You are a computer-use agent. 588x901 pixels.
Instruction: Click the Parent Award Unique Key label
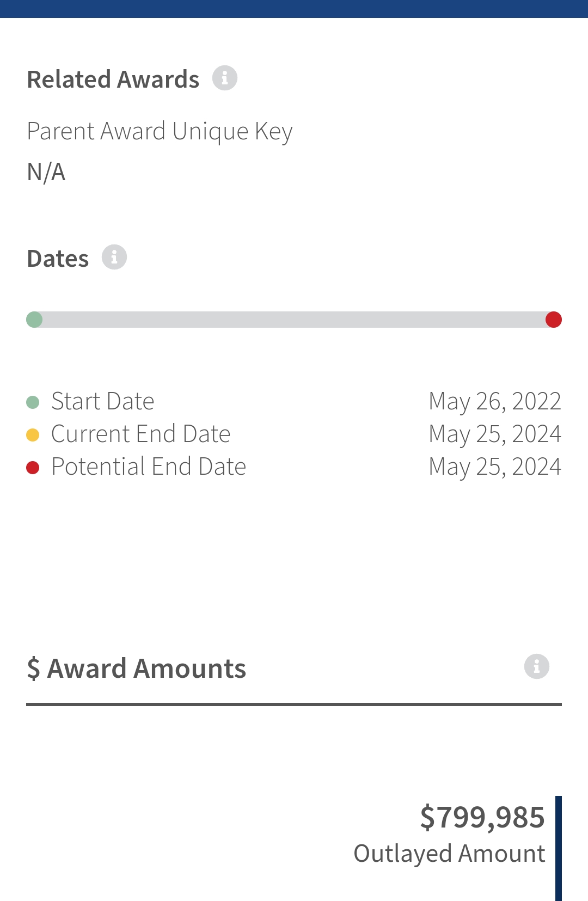coord(160,132)
